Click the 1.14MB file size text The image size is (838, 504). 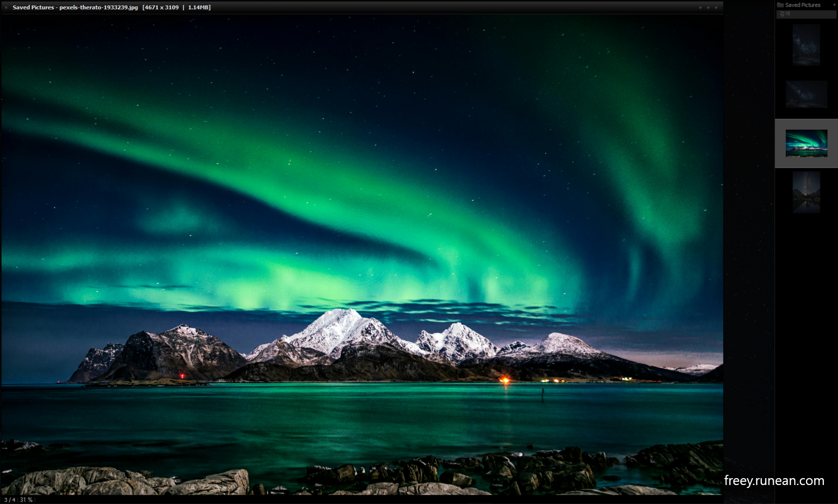pyautogui.click(x=199, y=8)
